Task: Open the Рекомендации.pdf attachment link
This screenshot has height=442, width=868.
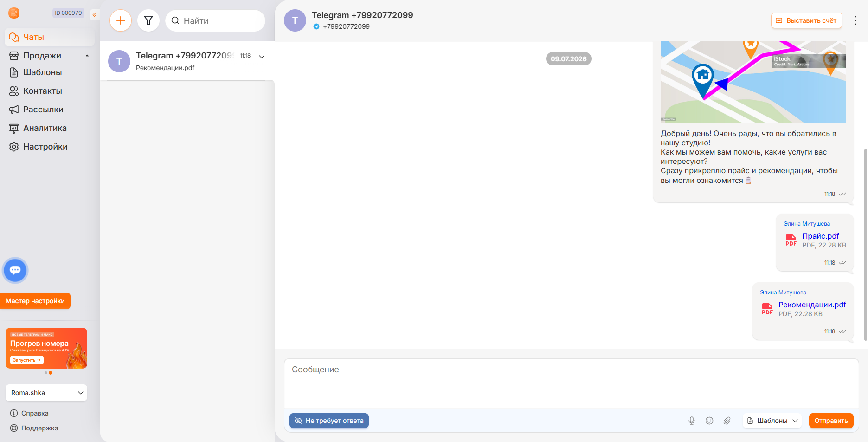Action: (812, 305)
